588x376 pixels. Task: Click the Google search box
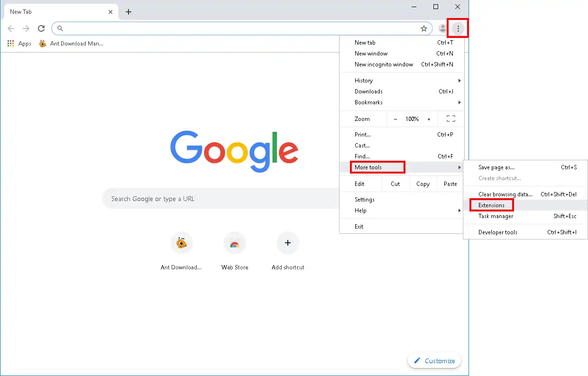point(220,199)
